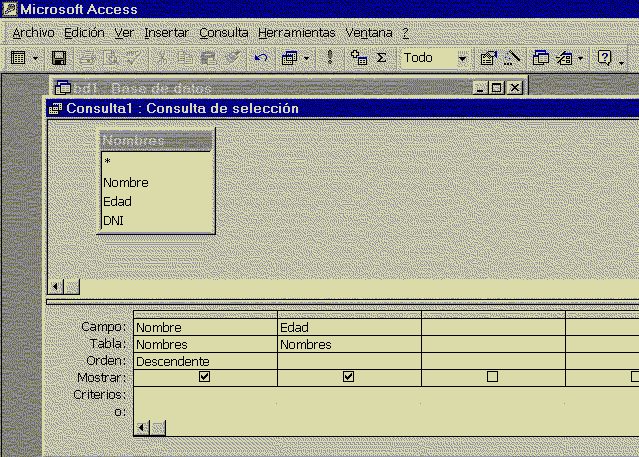Open the Ver menu
The width and height of the screenshot is (639, 457).
[124, 33]
